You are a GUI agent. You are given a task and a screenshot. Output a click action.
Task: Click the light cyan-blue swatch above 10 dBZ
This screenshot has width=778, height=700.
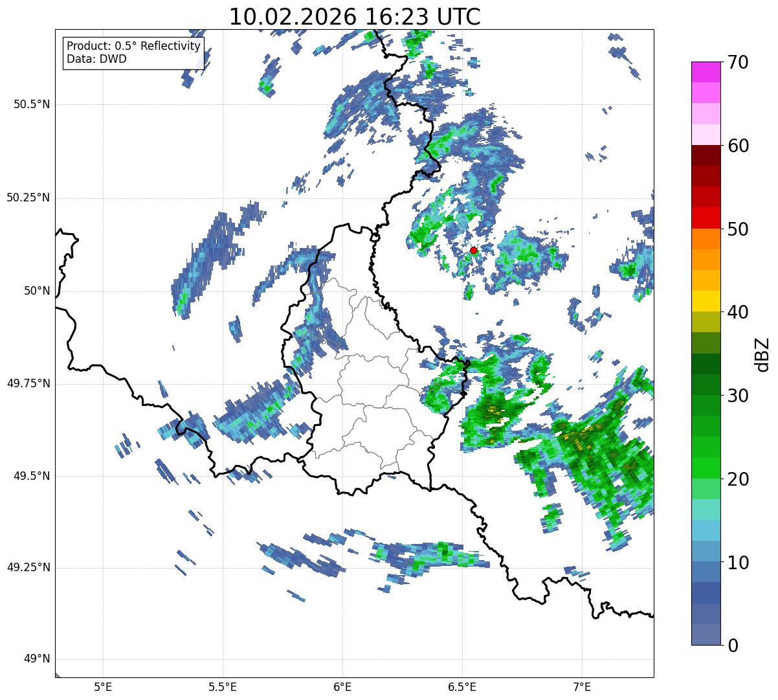pos(706,530)
